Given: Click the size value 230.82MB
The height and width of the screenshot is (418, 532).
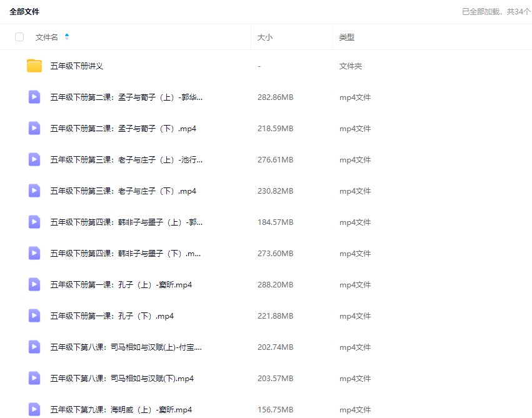Looking at the screenshot, I should click(x=275, y=191).
